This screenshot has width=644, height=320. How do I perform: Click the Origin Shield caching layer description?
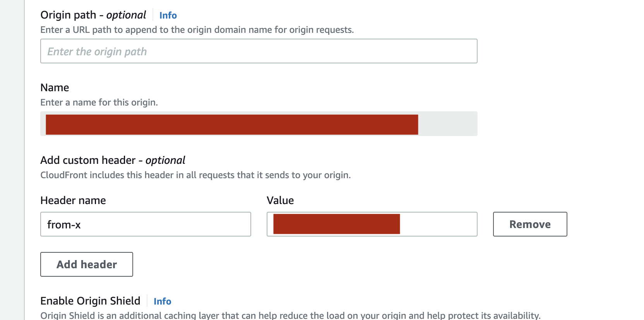click(x=290, y=315)
